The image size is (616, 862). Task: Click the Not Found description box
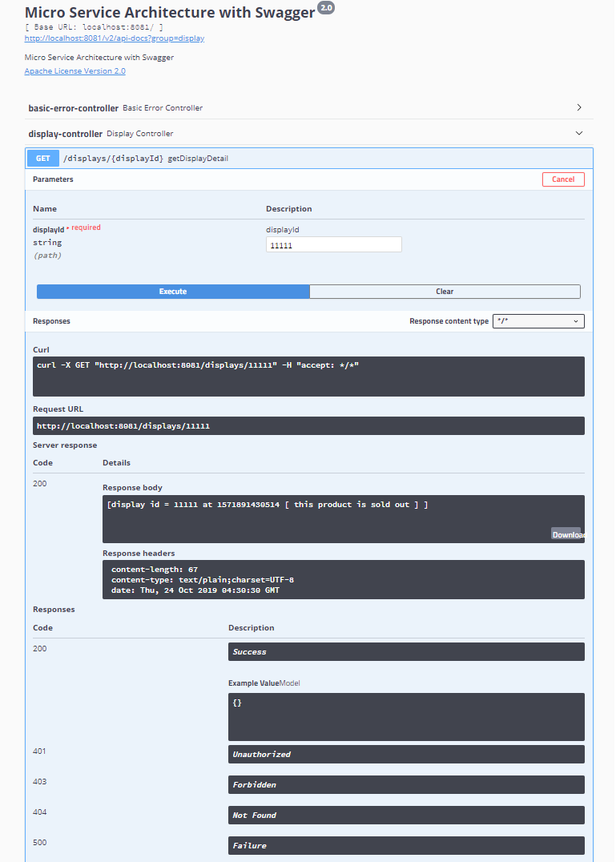pos(406,816)
